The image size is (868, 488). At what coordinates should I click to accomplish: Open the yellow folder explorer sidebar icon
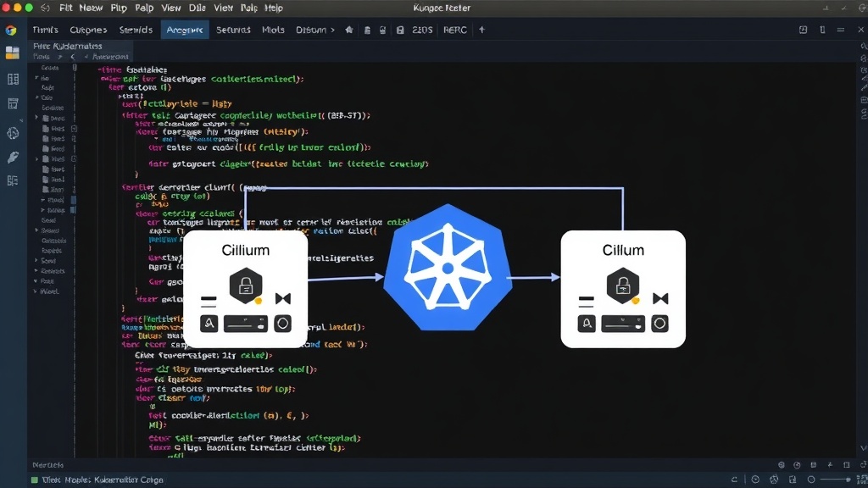[x=12, y=53]
